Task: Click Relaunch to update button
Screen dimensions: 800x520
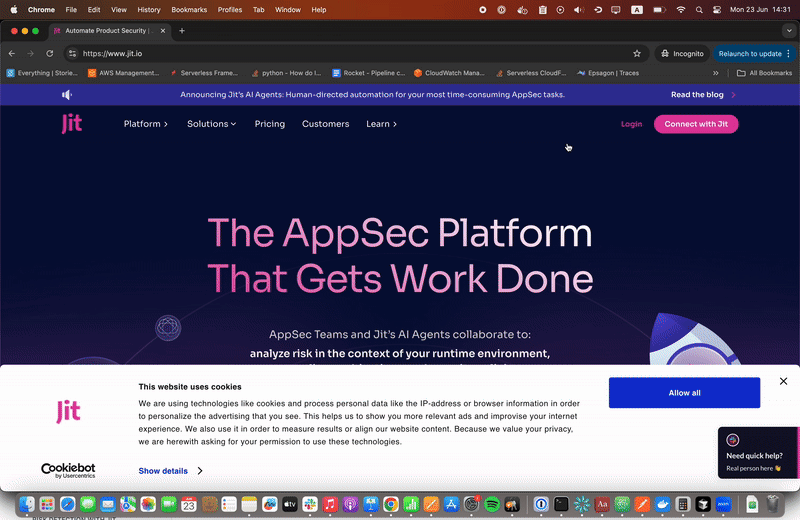Action: (750, 54)
